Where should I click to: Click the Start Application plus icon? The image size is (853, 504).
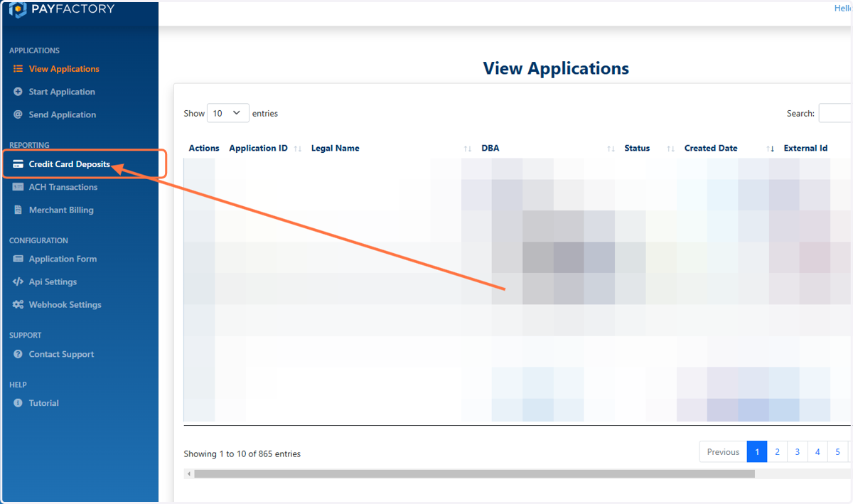coord(18,92)
